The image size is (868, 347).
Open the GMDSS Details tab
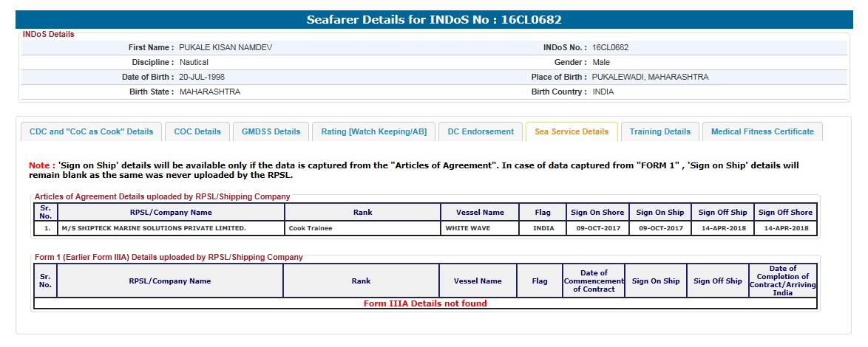(271, 131)
